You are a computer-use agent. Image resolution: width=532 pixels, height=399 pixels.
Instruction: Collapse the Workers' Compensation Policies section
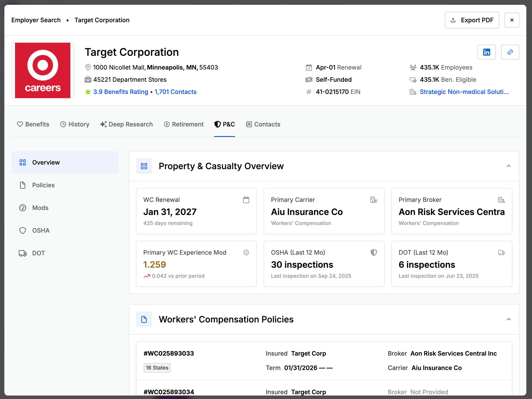[x=508, y=319]
